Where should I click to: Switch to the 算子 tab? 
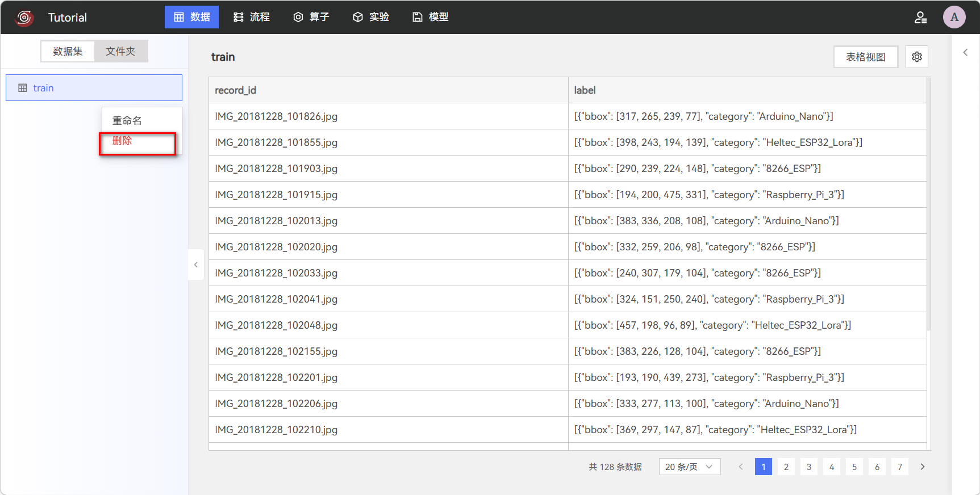pos(311,17)
